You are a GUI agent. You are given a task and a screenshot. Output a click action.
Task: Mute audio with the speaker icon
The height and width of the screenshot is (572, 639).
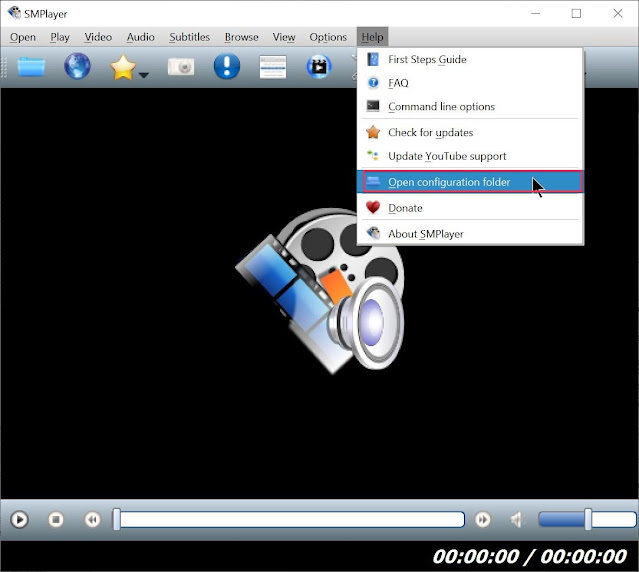click(x=518, y=519)
